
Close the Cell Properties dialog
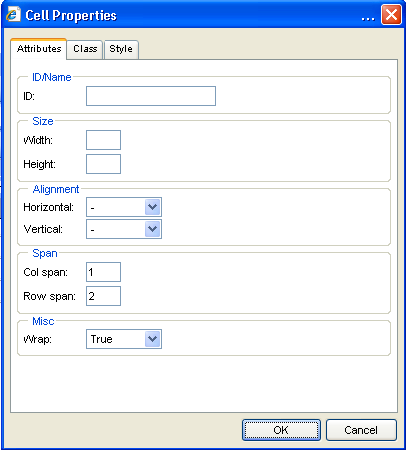click(391, 15)
